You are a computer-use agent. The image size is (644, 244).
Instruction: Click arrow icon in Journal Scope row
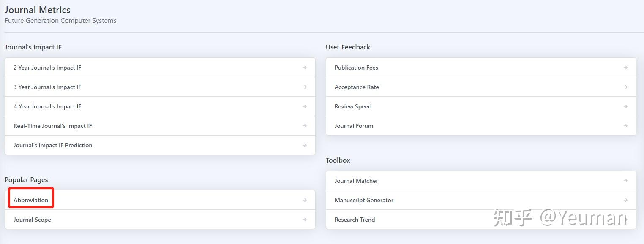coord(305,220)
